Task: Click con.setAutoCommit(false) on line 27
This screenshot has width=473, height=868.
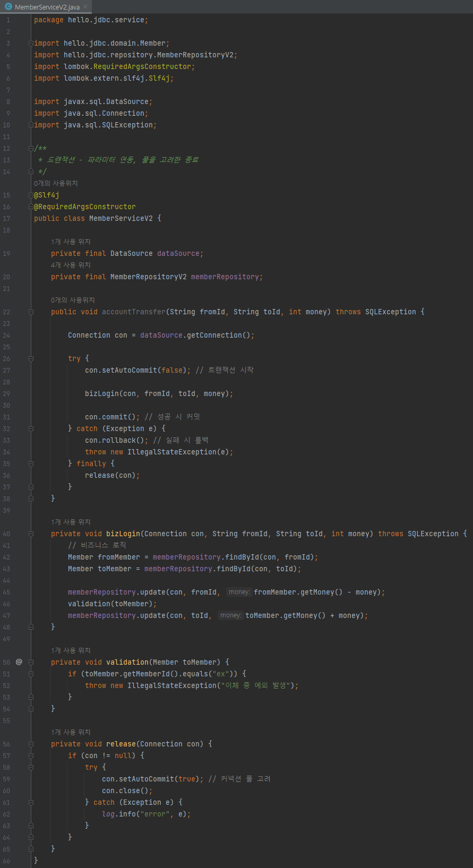Action: point(136,370)
